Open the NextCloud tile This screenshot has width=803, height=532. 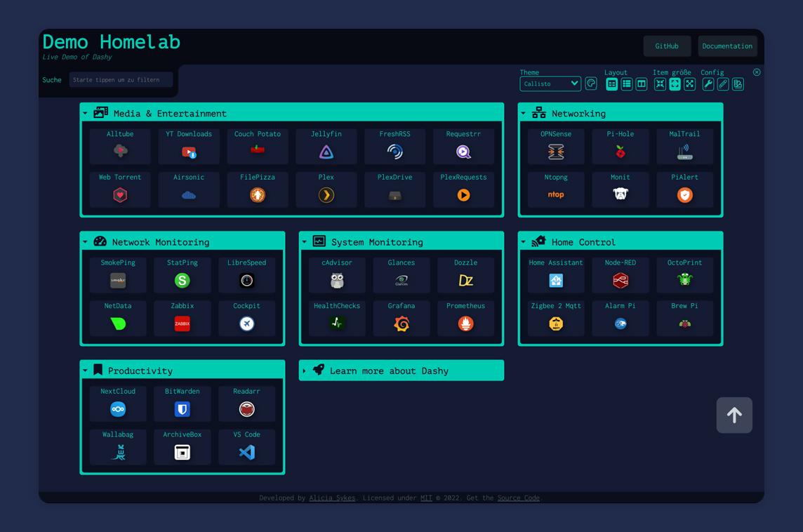[x=118, y=404]
